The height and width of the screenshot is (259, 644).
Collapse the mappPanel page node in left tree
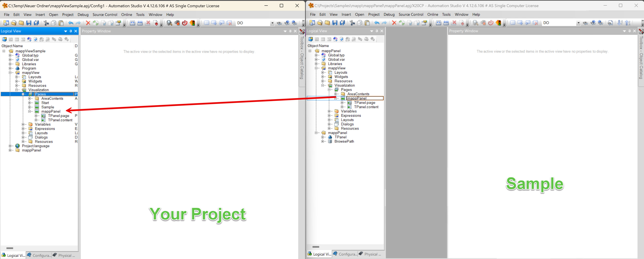29,111
